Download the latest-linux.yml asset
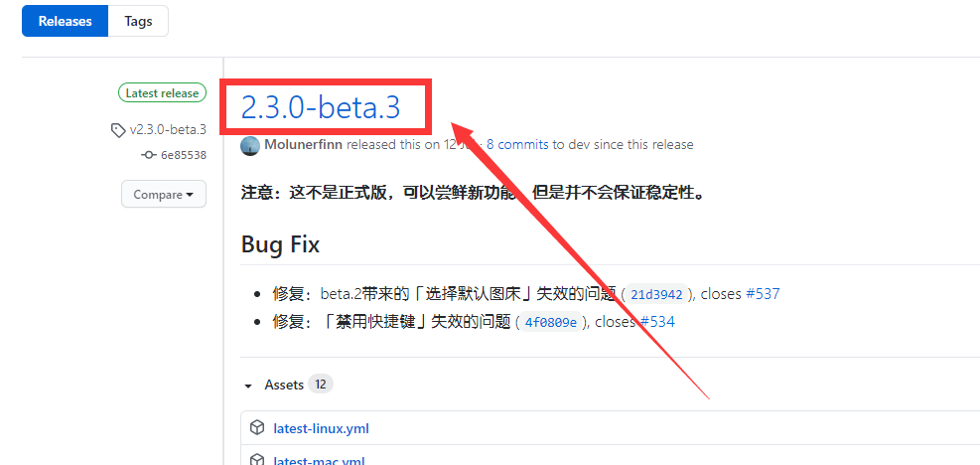This screenshot has width=980, height=465. click(321, 428)
